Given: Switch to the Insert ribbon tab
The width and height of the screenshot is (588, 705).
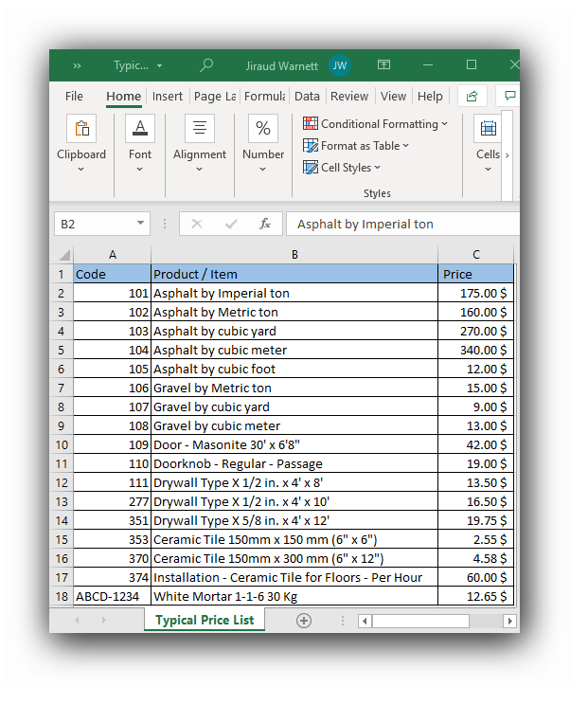Looking at the screenshot, I should [x=168, y=97].
